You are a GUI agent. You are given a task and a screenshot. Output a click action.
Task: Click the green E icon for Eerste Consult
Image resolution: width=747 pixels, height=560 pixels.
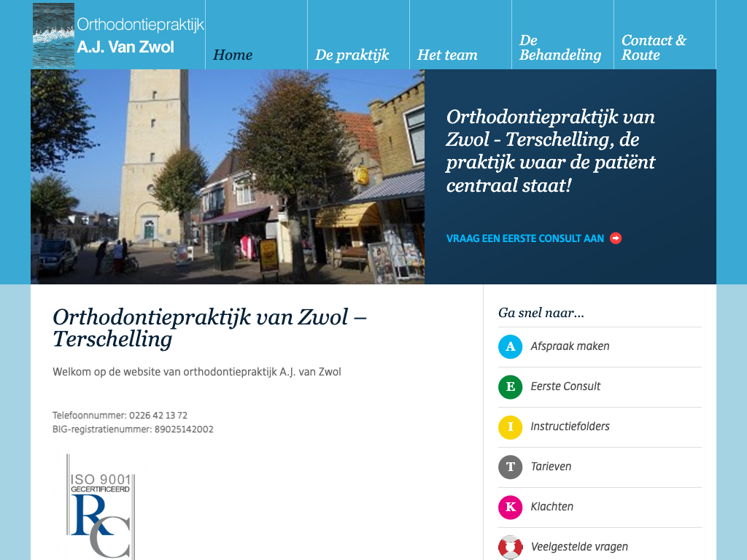coord(510,386)
